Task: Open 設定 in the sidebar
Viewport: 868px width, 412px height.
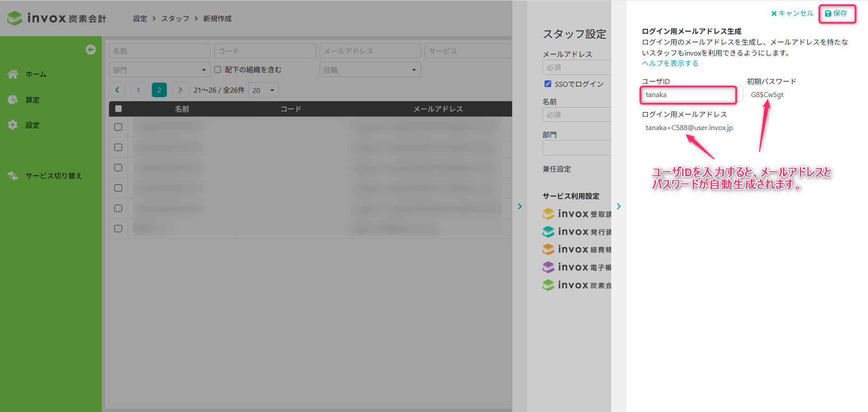Action: tap(33, 125)
